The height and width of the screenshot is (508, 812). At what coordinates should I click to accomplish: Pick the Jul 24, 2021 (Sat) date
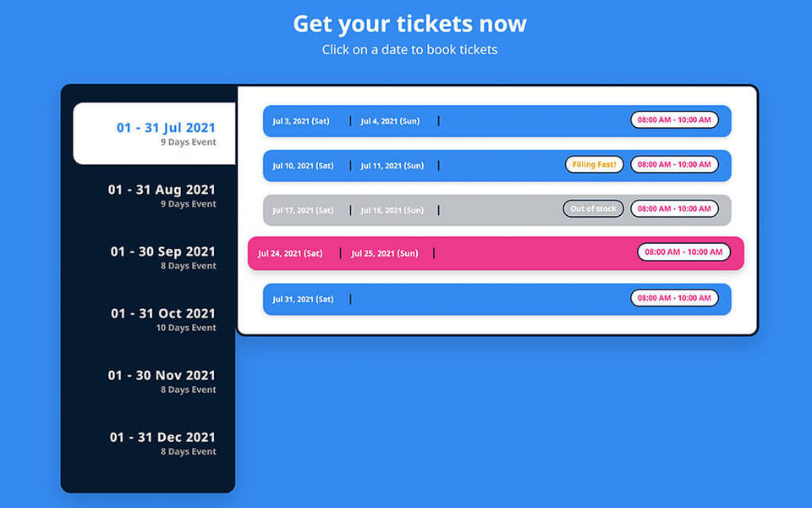coord(290,253)
